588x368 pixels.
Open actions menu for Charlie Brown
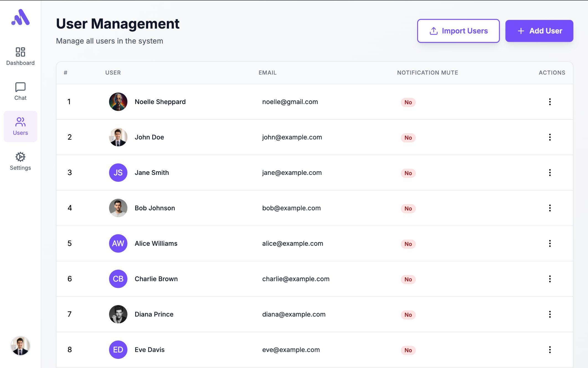coord(550,279)
